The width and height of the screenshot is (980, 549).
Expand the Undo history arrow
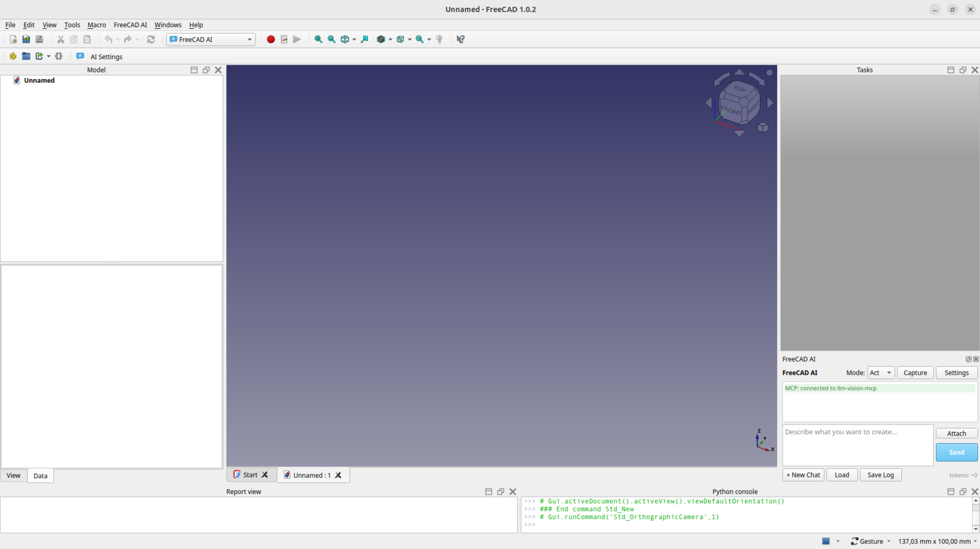pos(118,40)
